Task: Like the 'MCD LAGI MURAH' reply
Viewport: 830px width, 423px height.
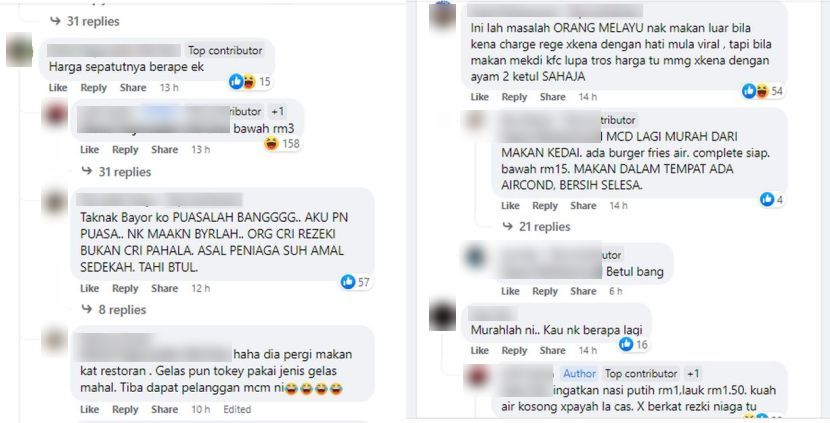Action: pos(510,205)
